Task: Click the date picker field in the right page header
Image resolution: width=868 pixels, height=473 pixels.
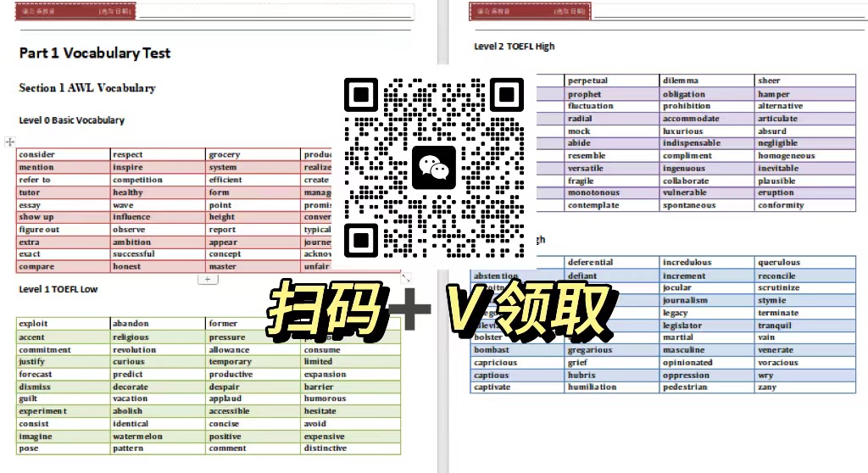Action: pyautogui.click(x=570, y=11)
